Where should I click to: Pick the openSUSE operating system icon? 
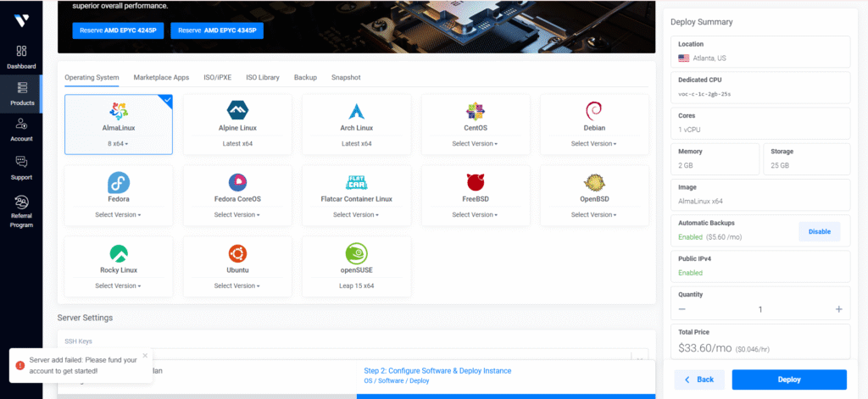click(x=356, y=253)
